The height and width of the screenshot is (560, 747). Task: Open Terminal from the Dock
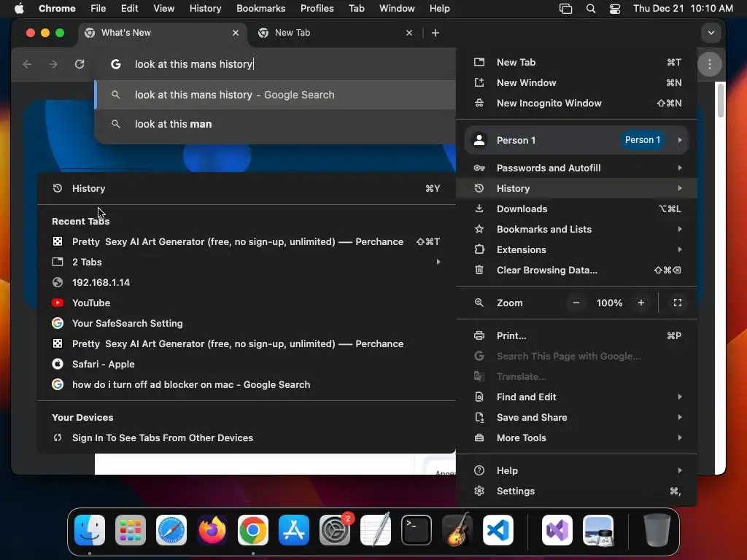(417, 530)
